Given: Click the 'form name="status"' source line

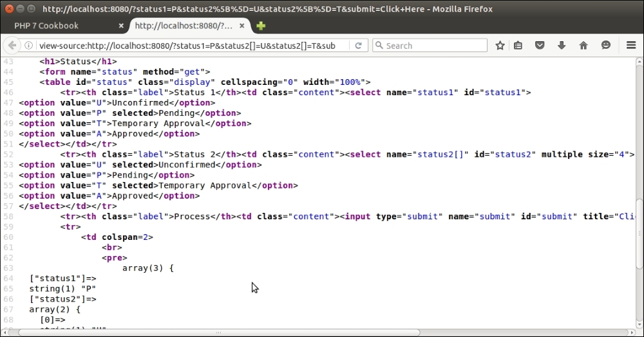Looking at the screenshot, I should [x=125, y=72].
